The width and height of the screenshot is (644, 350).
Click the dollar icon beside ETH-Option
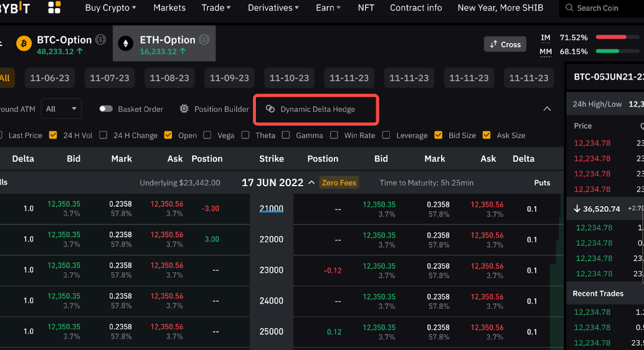pos(204,40)
